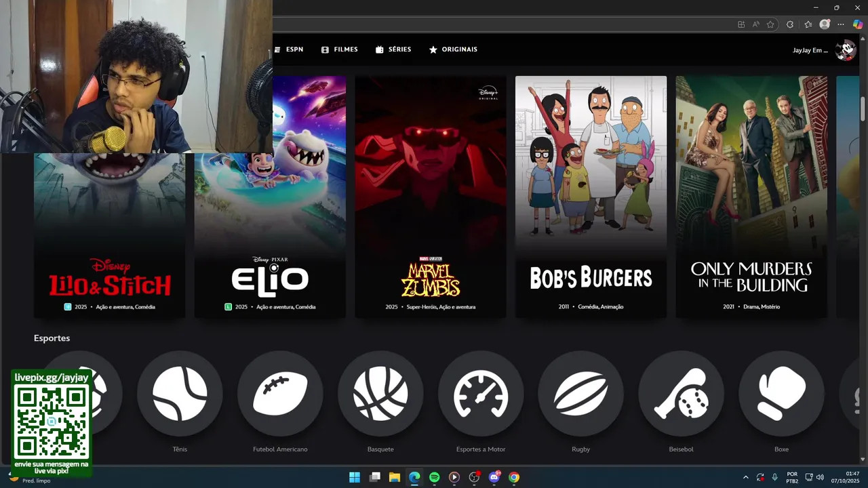Switch the POR PTB2 keyboard language
The width and height of the screenshot is (868, 488).
click(792, 477)
